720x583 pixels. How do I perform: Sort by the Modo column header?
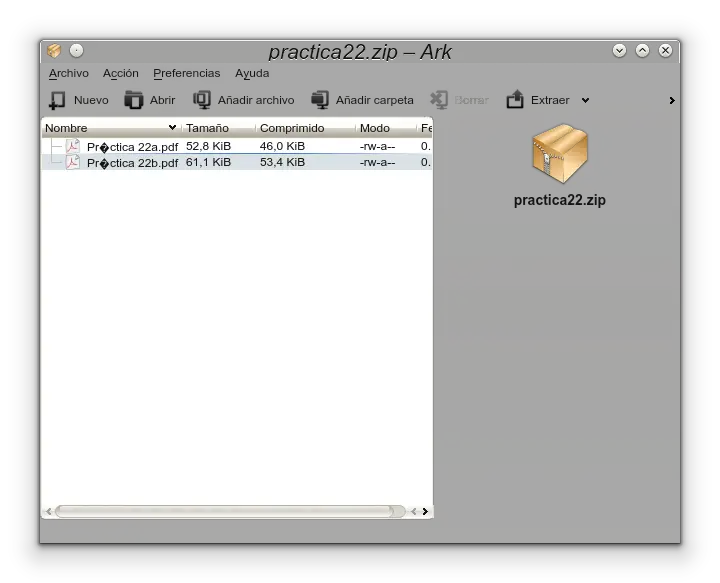(x=386, y=128)
